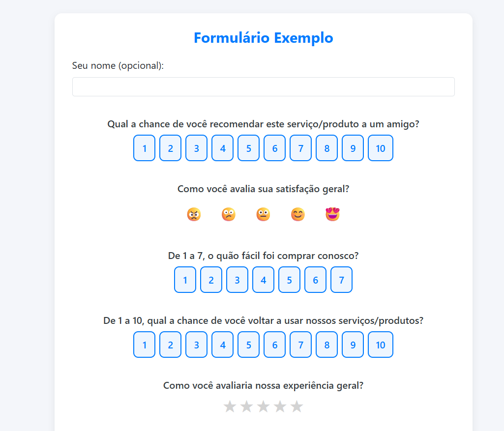Viewport: 504px width, 431px height.
Task: Click the third star rating
Action: pyautogui.click(x=263, y=406)
